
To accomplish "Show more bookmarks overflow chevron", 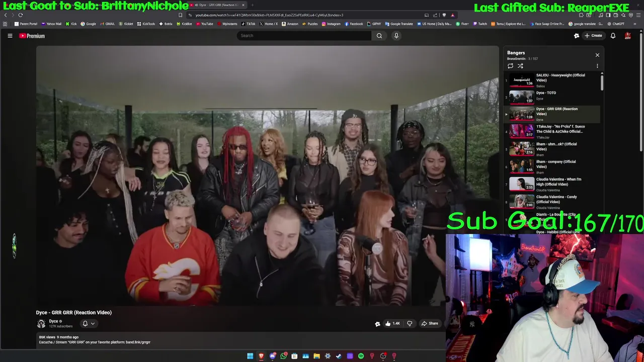I will (x=635, y=24).
